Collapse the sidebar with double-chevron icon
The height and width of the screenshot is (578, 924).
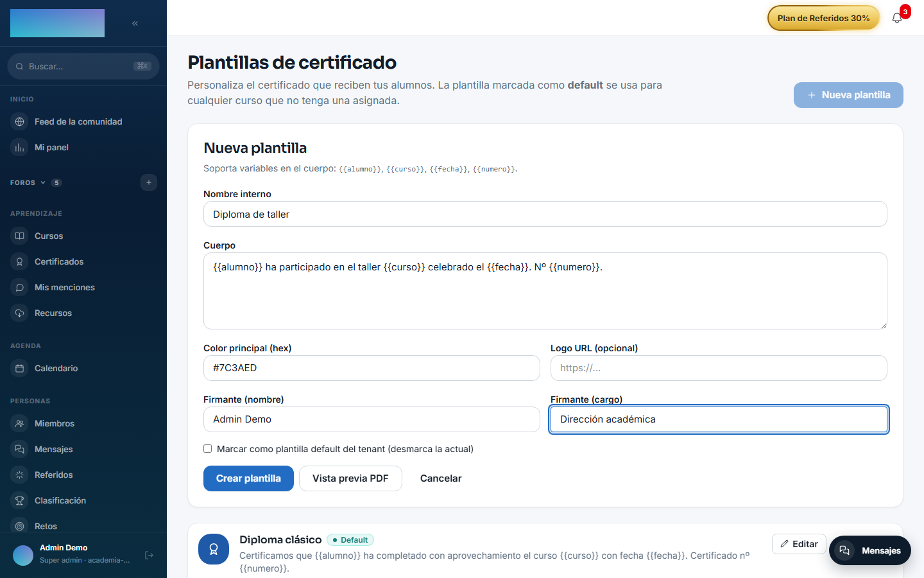[x=135, y=23]
